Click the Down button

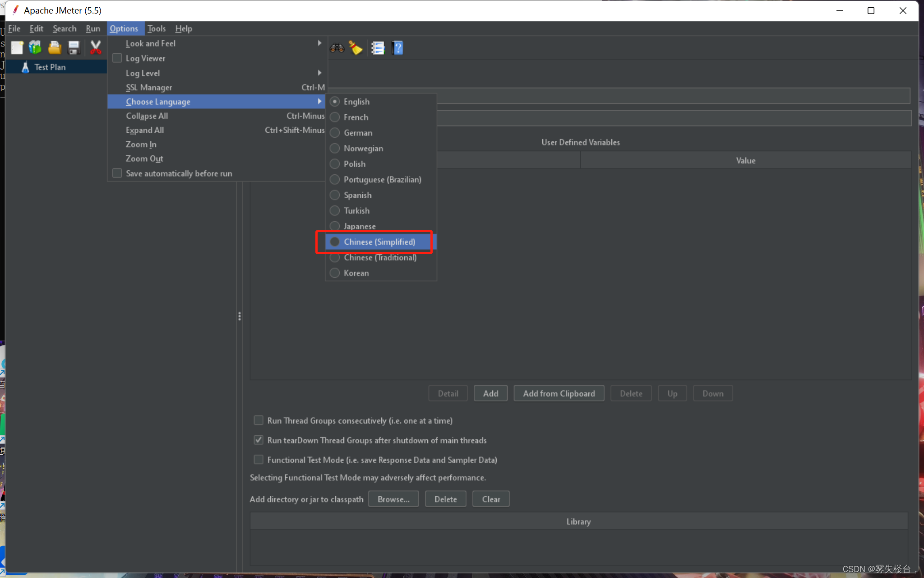pos(713,393)
